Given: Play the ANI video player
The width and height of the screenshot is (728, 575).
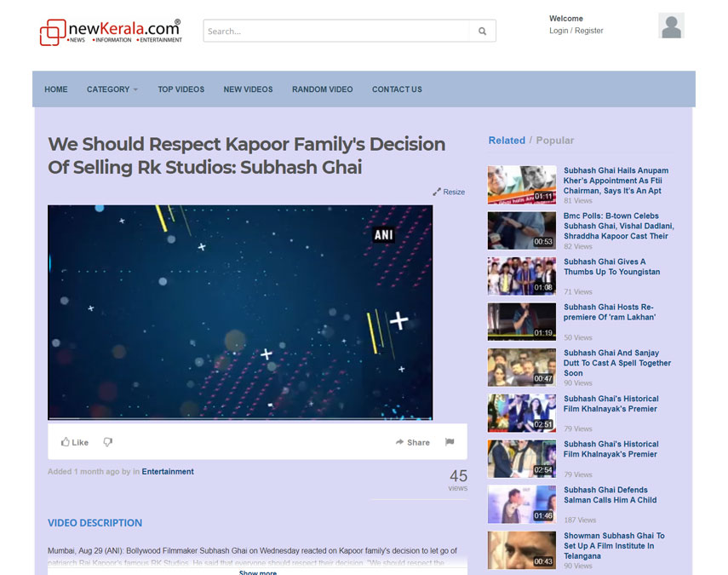Looking at the screenshot, I should (x=240, y=312).
